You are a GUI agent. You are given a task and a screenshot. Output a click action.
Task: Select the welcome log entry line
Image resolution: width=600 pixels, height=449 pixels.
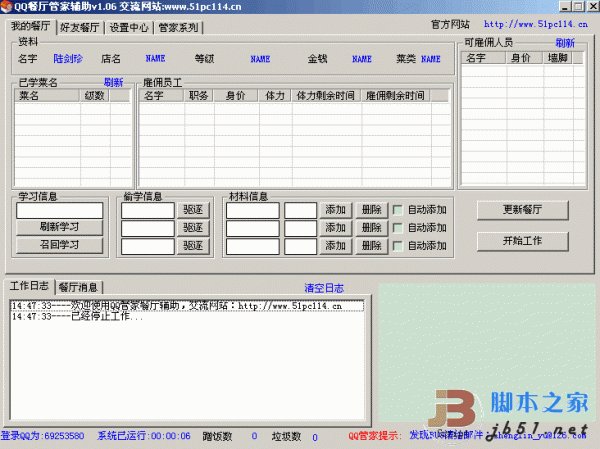pos(187,306)
